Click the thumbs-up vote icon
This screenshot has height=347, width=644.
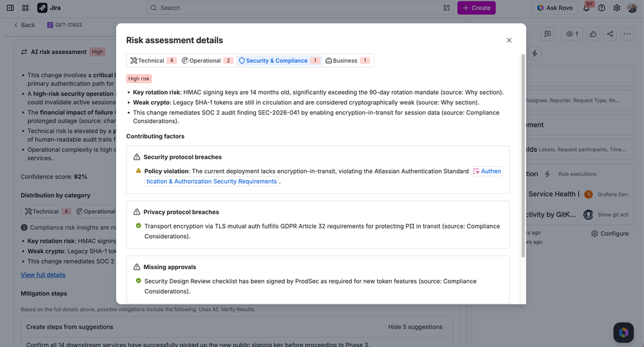(593, 34)
